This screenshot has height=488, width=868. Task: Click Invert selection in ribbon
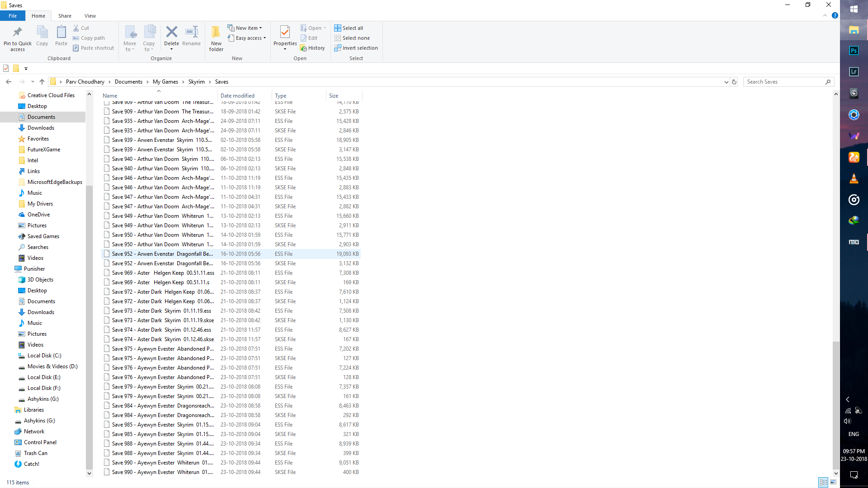356,48
